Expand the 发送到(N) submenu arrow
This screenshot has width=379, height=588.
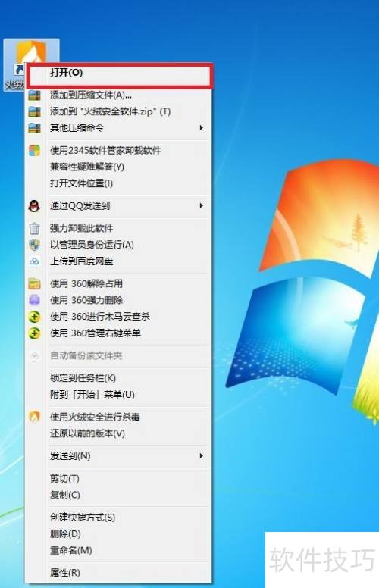pyautogui.click(x=202, y=455)
